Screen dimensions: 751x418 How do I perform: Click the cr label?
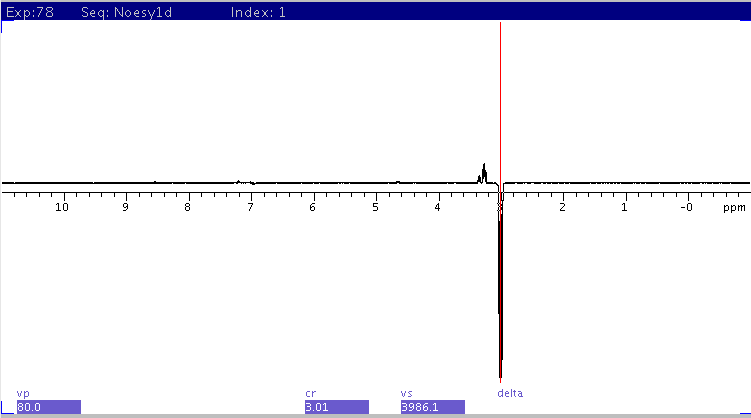tap(310, 394)
